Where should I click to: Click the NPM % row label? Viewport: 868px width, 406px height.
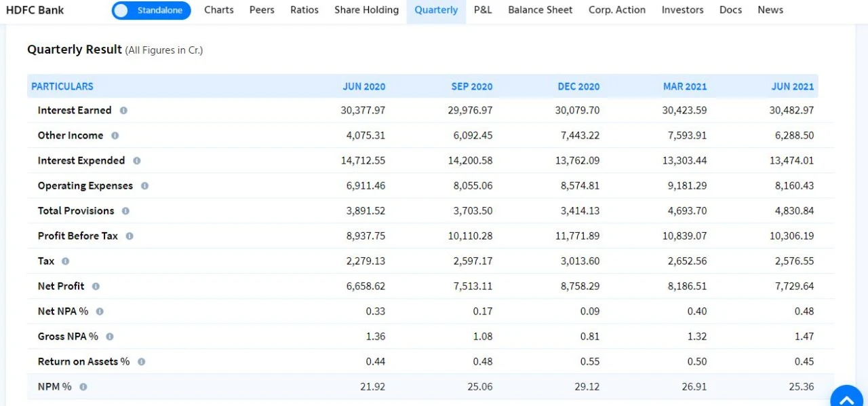coord(54,387)
